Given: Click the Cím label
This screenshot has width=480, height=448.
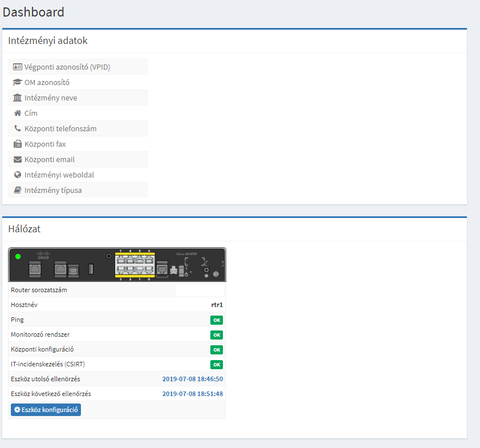Looking at the screenshot, I should [31, 113].
